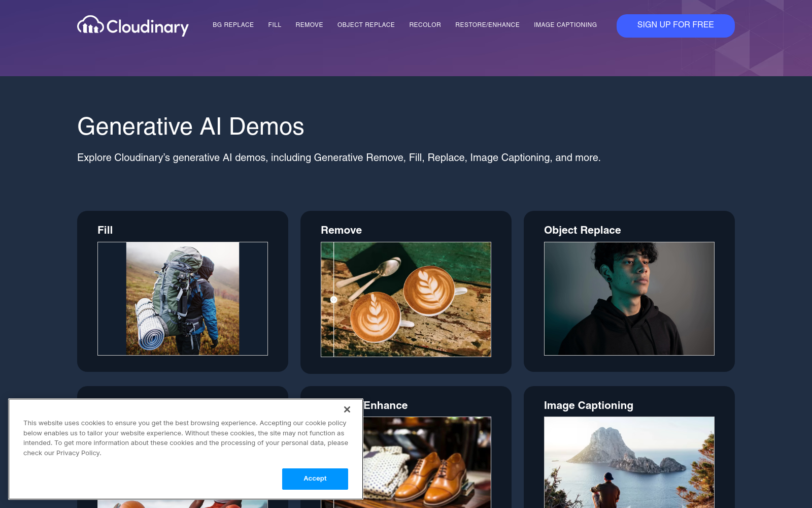Accept the cookie policy
This screenshot has height=508, width=812.
(315, 479)
